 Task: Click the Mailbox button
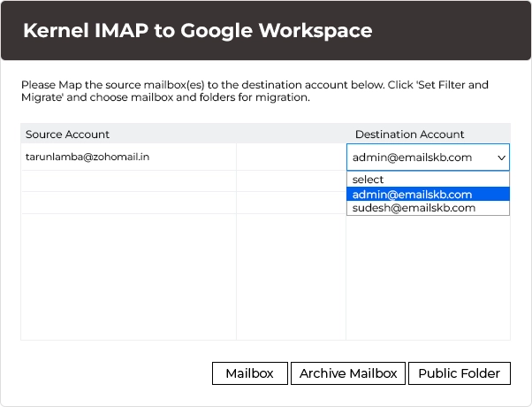click(250, 373)
